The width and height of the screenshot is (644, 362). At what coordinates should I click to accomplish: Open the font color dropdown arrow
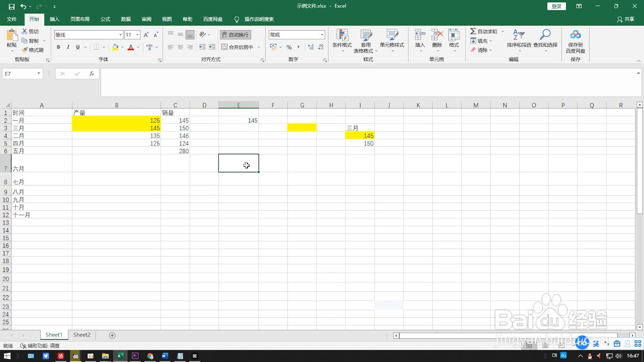coord(138,47)
